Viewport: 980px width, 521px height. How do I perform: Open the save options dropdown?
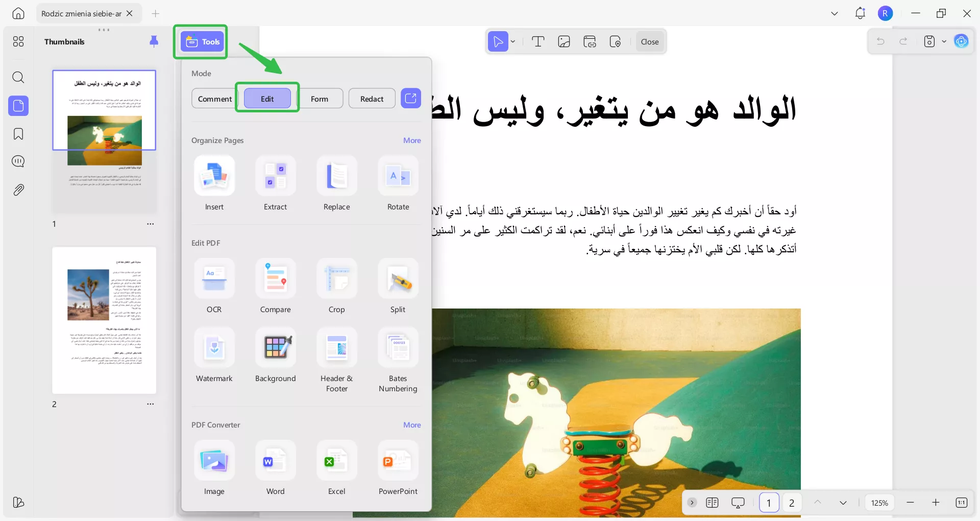943,41
